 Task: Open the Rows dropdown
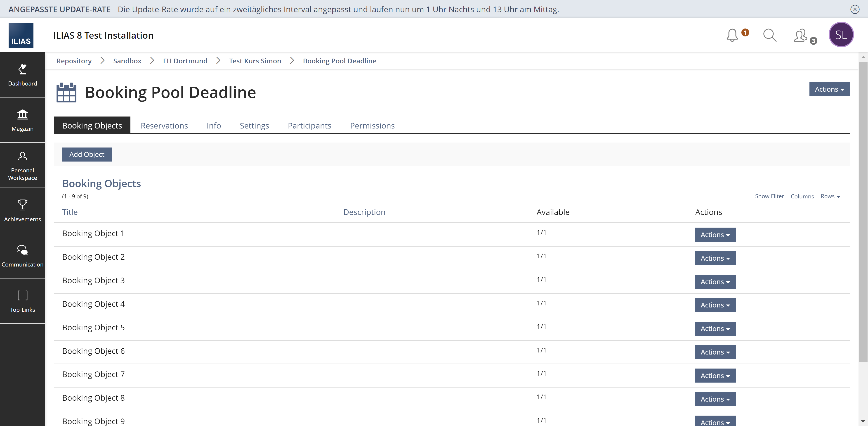point(830,196)
